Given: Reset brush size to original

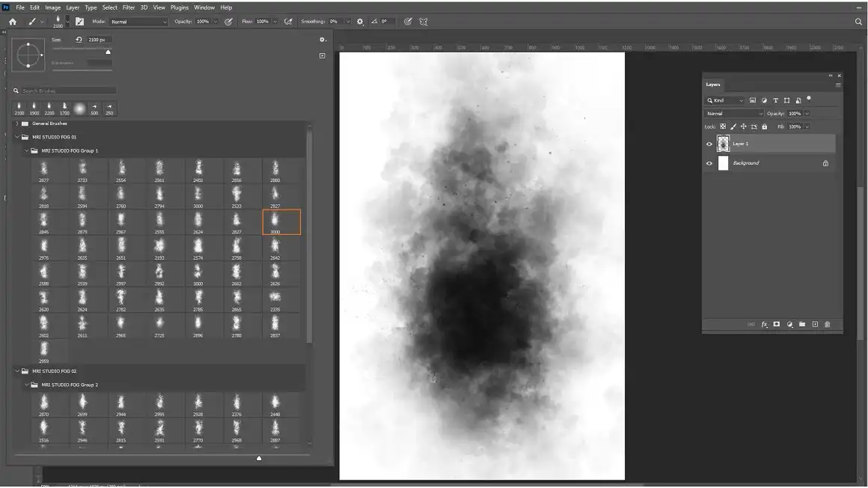Looking at the screenshot, I should pos(79,40).
